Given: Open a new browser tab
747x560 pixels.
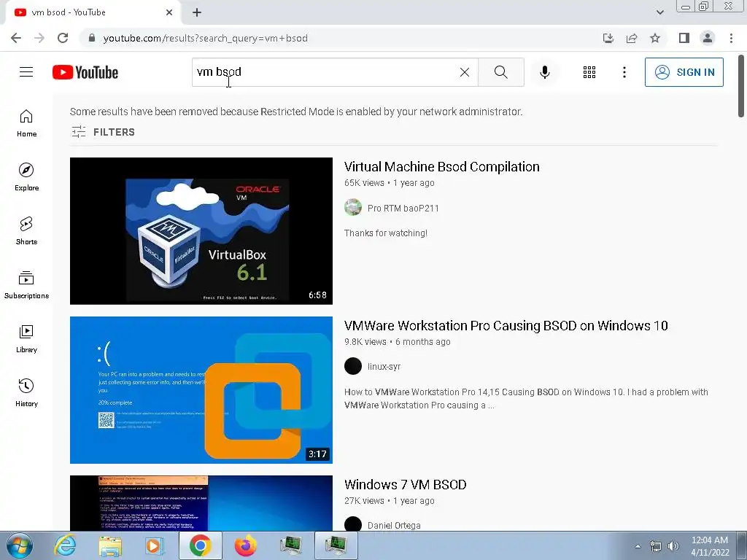Looking at the screenshot, I should pyautogui.click(x=197, y=12).
